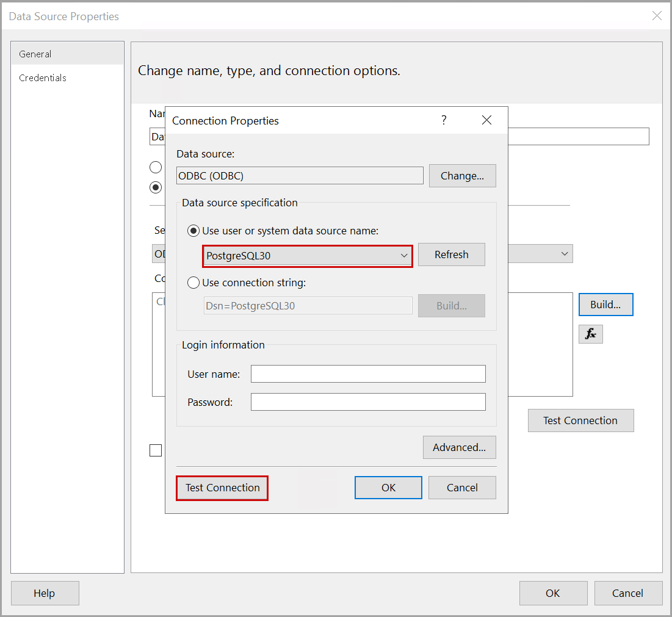Viewport: 672px width, 617px height.
Task: Open the Advanced... connection settings
Action: click(x=459, y=447)
